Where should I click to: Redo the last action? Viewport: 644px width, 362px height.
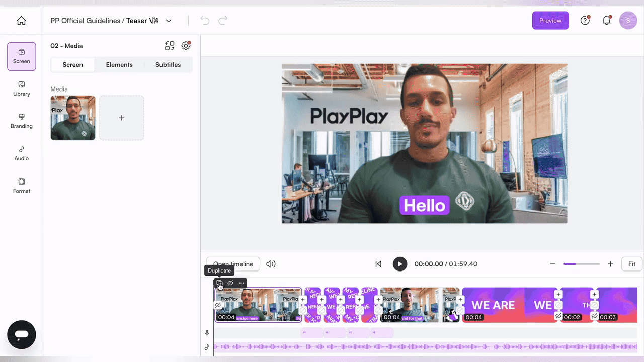[223, 21]
